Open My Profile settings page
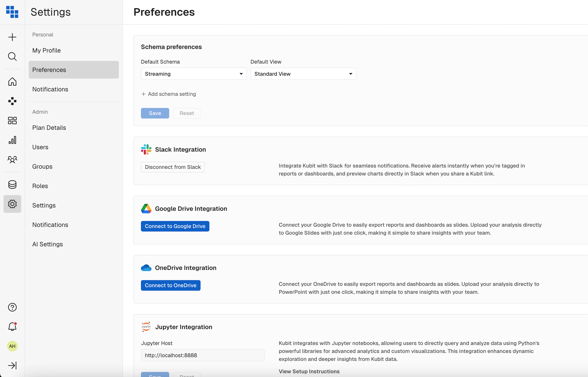This screenshot has width=588, height=377. tap(47, 50)
